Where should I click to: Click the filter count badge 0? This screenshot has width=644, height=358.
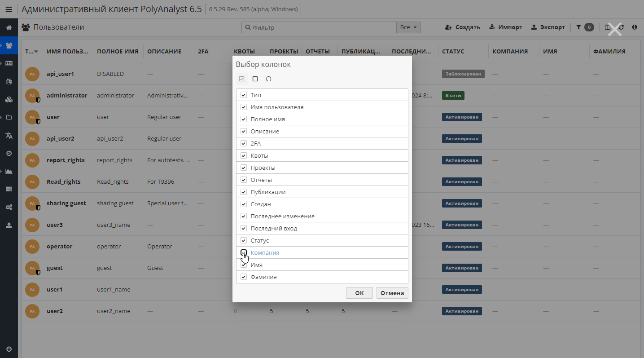(589, 27)
